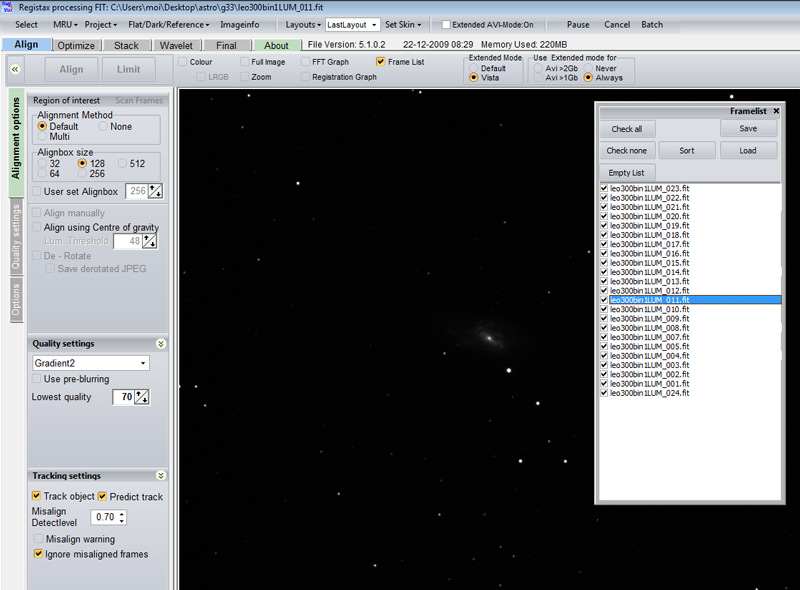The width and height of the screenshot is (800, 590).
Task: Open the Flat/Dark/Reference menu
Action: 168,24
